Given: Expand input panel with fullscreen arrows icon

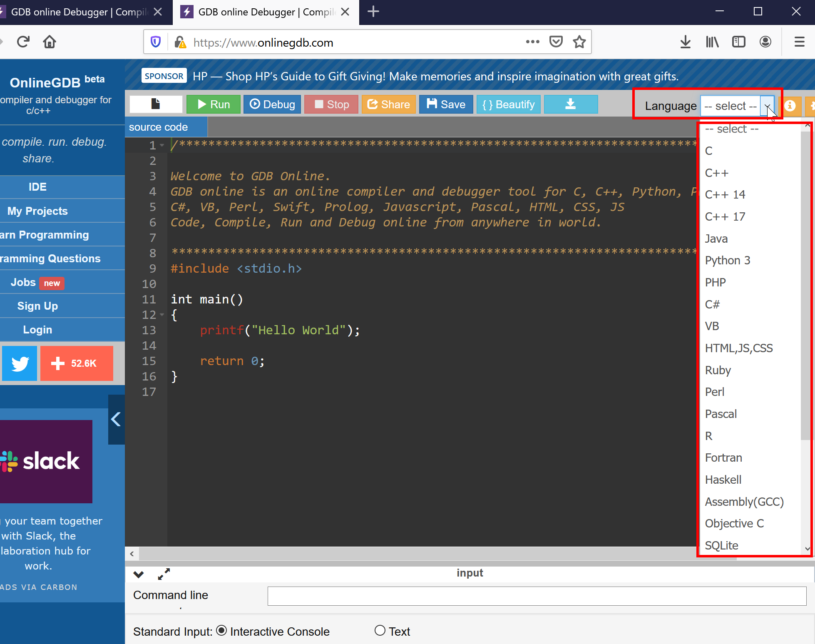Looking at the screenshot, I should pos(164,574).
